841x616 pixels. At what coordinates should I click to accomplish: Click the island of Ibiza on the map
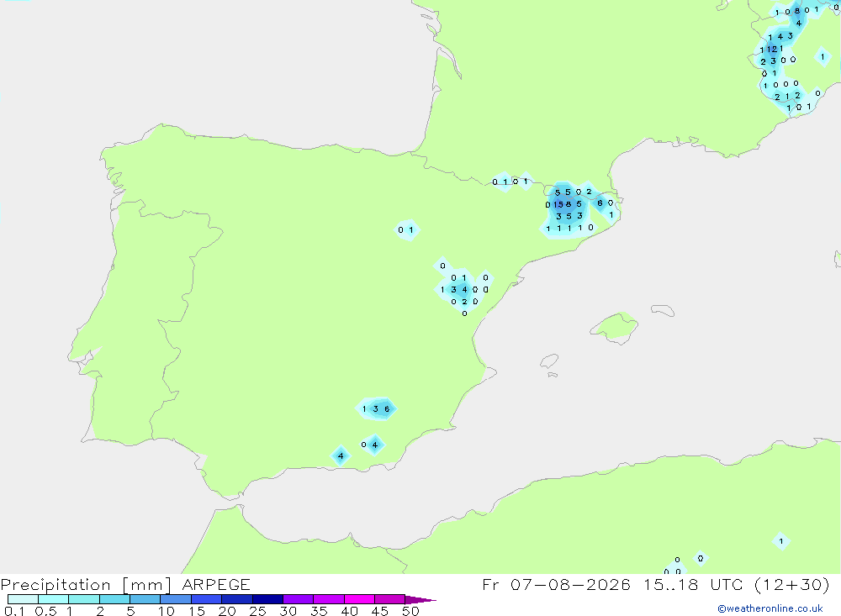(550, 361)
